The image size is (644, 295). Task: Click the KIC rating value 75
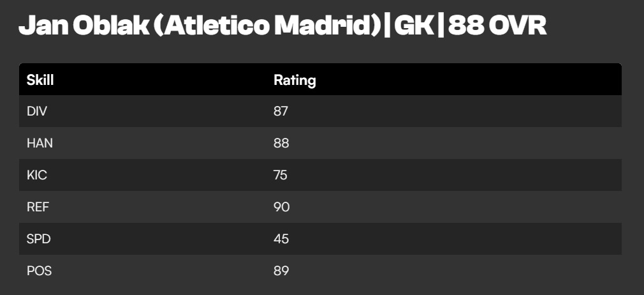[281, 175]
